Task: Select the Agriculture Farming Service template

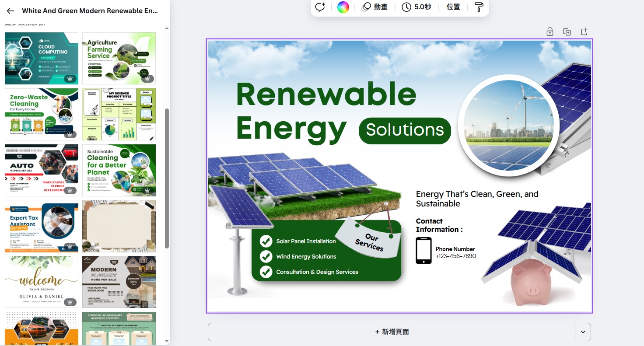Action: coord(119,58)
